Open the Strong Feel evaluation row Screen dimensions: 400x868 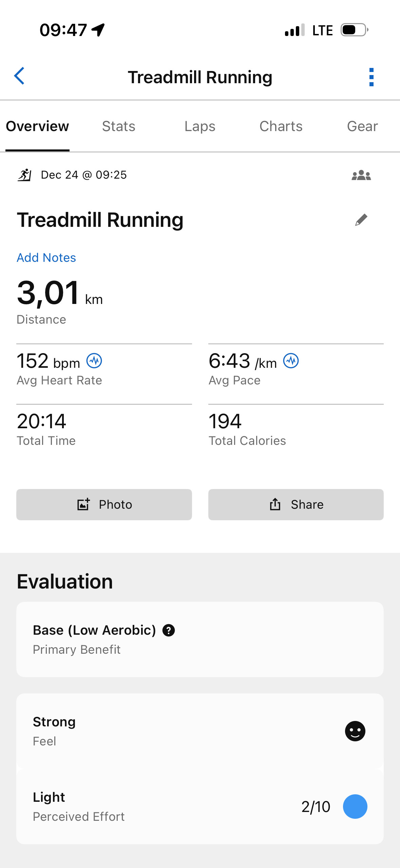coord(200,731)
